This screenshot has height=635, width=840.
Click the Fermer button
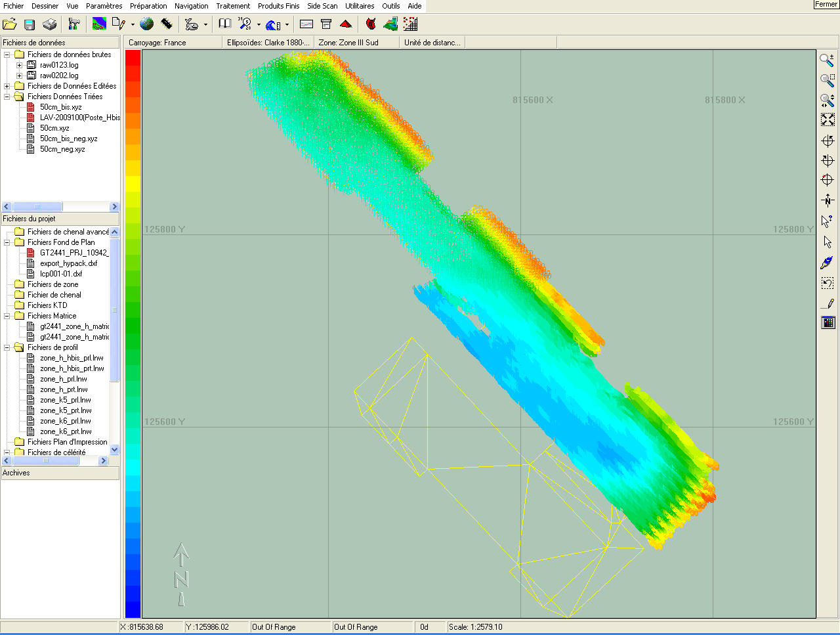826,5
